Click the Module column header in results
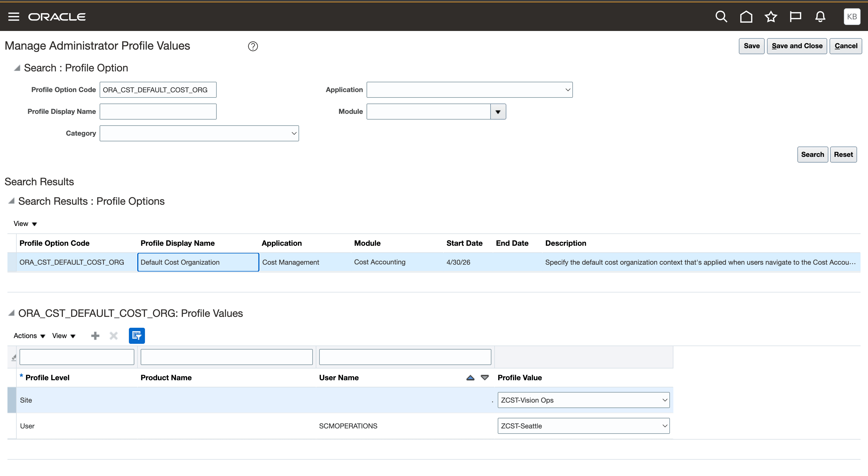 click(x=367, y=243)
